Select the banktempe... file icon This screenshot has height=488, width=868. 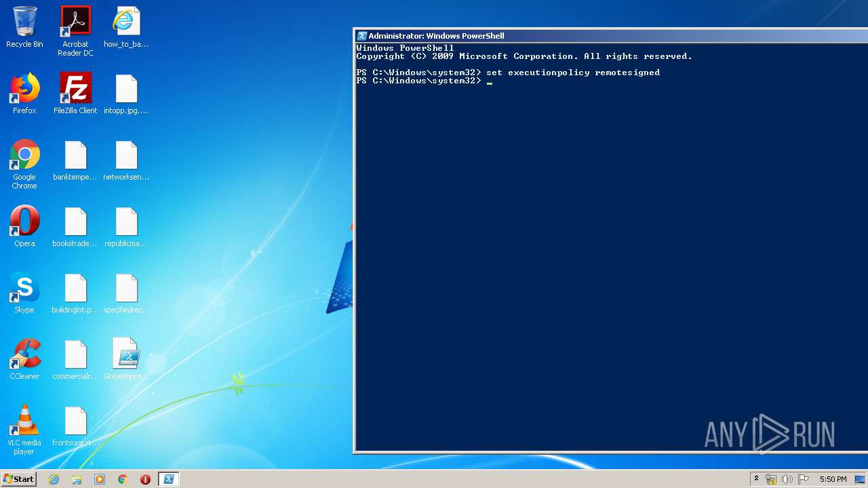point(75,160)
